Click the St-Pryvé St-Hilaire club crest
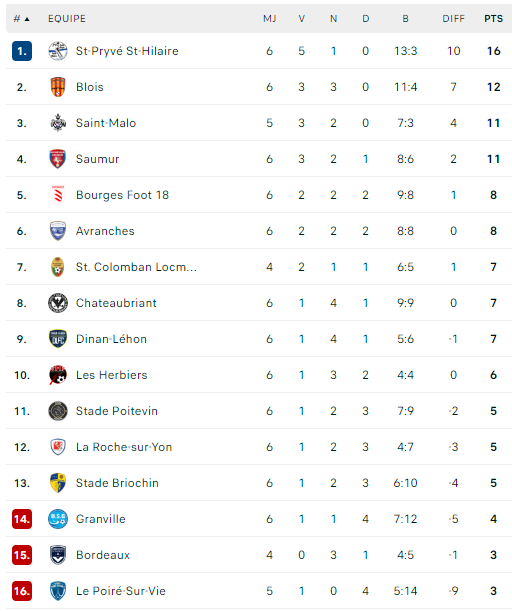The image size is (512, 611). point(58,51)
